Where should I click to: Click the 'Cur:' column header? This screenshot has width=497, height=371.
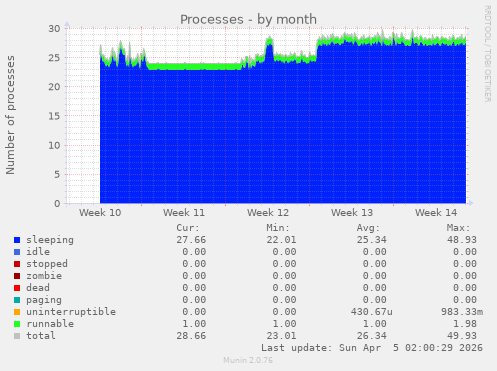pos(188,228)
